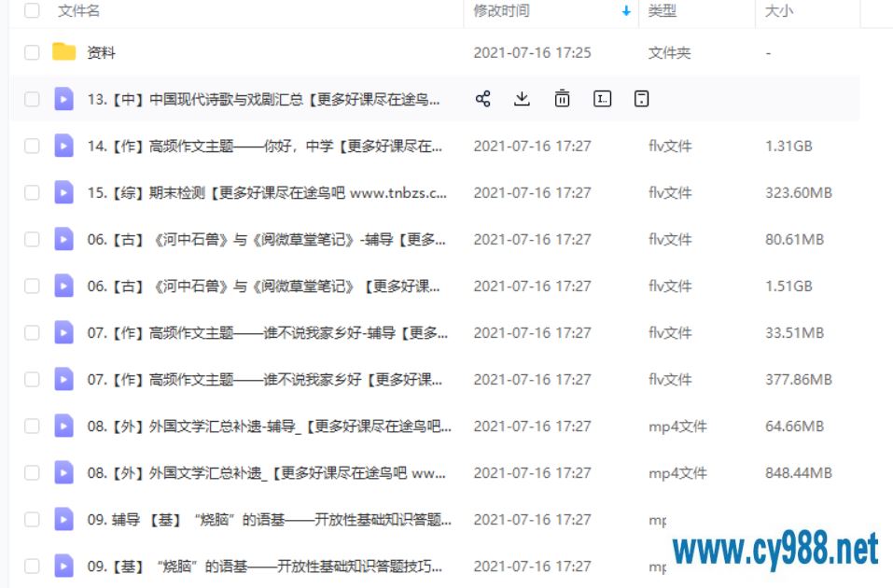Check the box for 33.51MB 家乡好-辅导 file
893x588 pixels.
pyautogui.click(x=32, y=333)
